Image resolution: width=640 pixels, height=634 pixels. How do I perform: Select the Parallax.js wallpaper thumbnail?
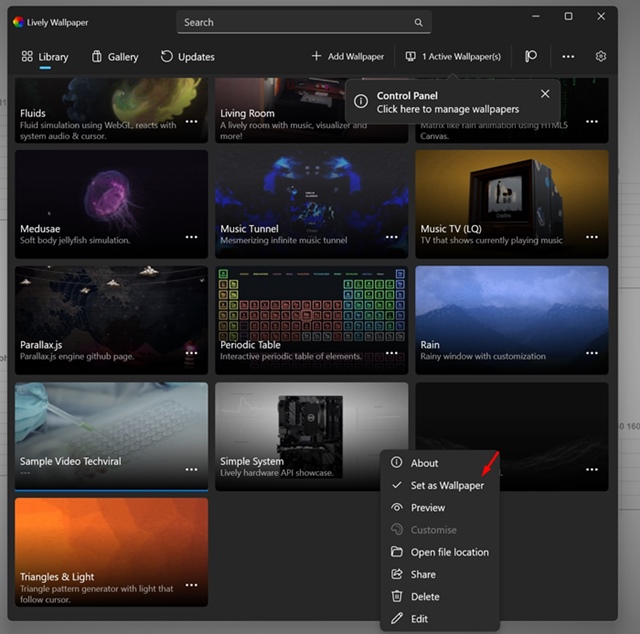(x=111, y=320)
